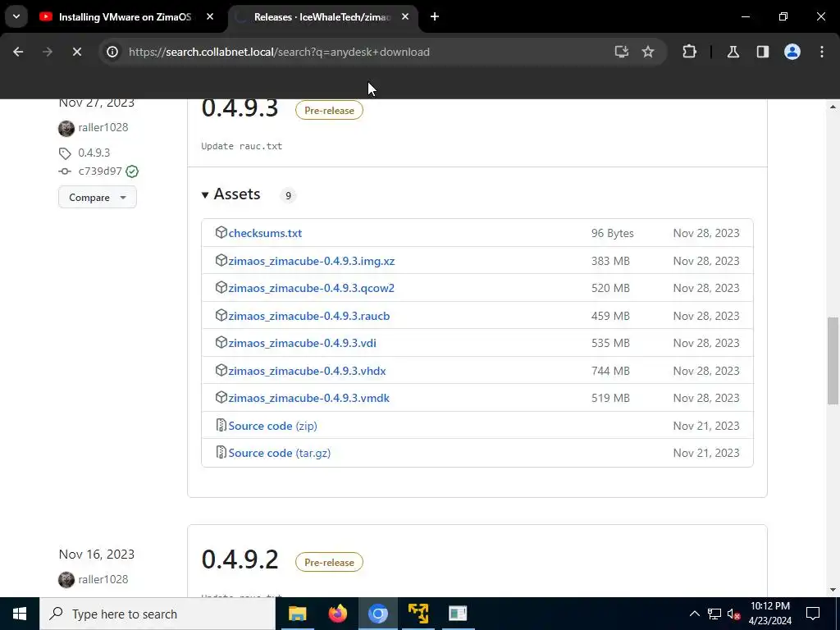The image size is (840, 630).
Task: Open the yellow arrows app in taskbar
Action: point(418,614)
